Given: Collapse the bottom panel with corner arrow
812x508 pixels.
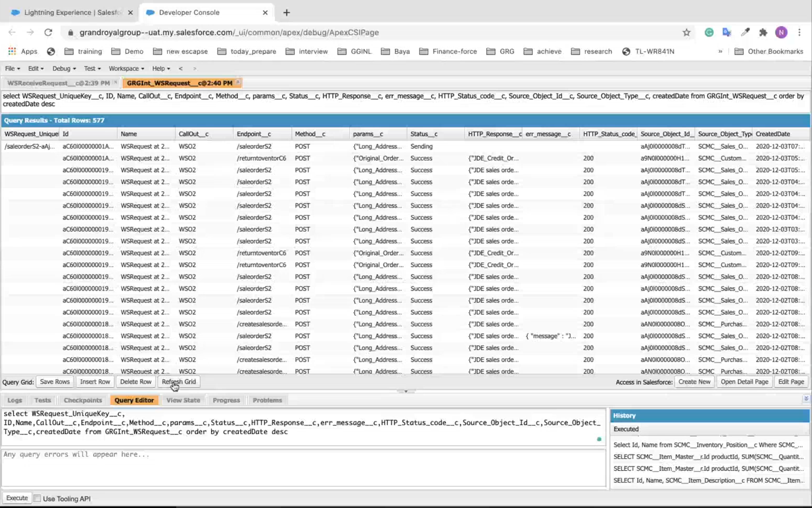Looking at the screenshot, I should coord(806,398).
